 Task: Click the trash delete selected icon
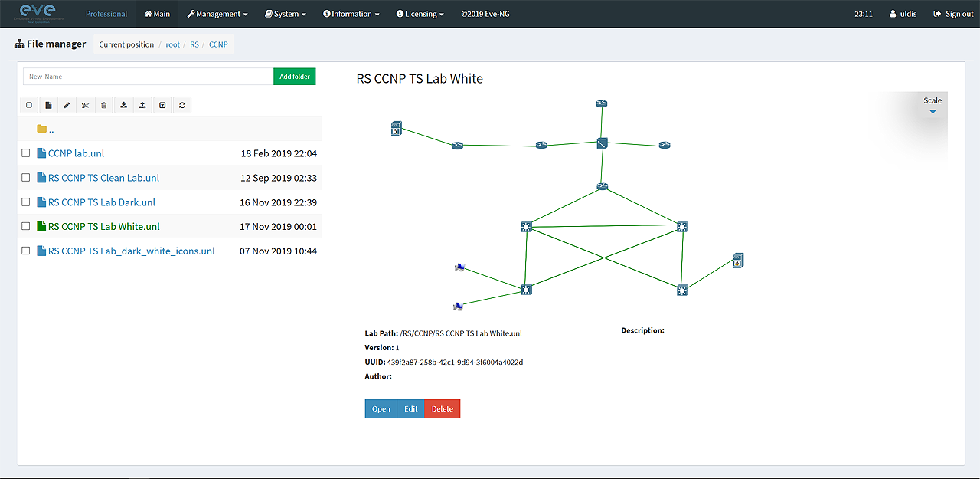(x=104, y=105)
